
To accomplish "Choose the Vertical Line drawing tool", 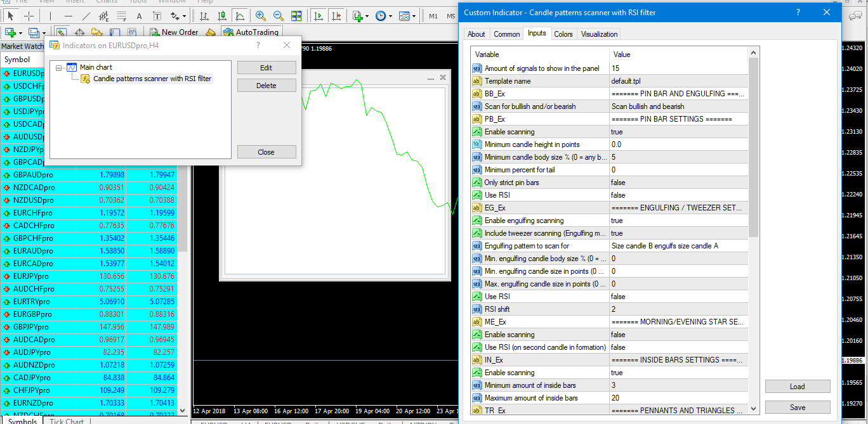I will click(x=50, y=16).
